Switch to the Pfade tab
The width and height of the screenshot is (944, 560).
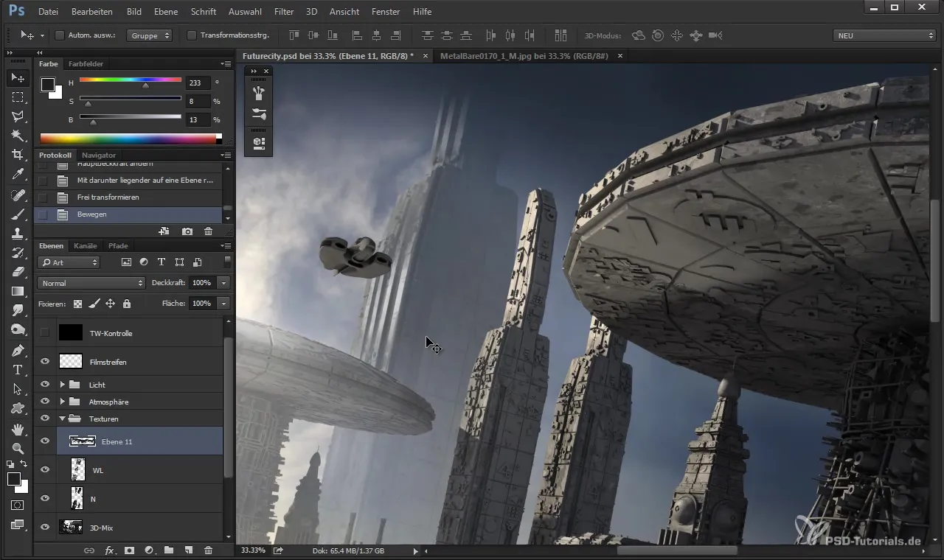pyautogui.click(x=118, y=245)
